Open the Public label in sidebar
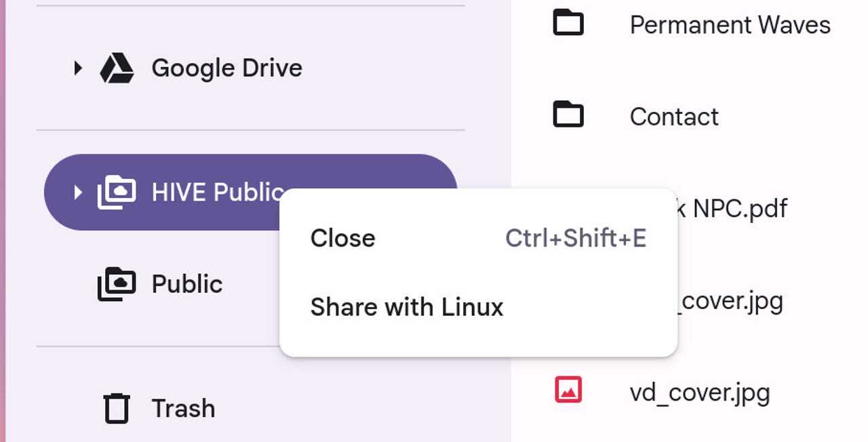This screenshot has width=868, height=442. (187, 284)
